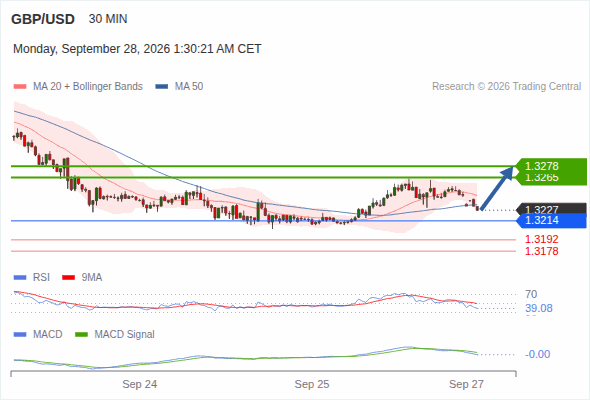This screenshot has height=400, width=590.
Task: Click the pink MA 20 Bollinger Bands swatch
Action: 20,87
